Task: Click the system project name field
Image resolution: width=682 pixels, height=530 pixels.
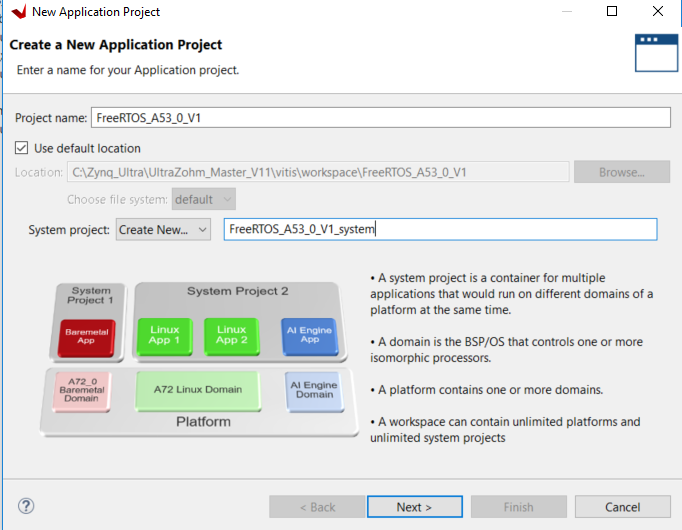Action: point(440,229)
